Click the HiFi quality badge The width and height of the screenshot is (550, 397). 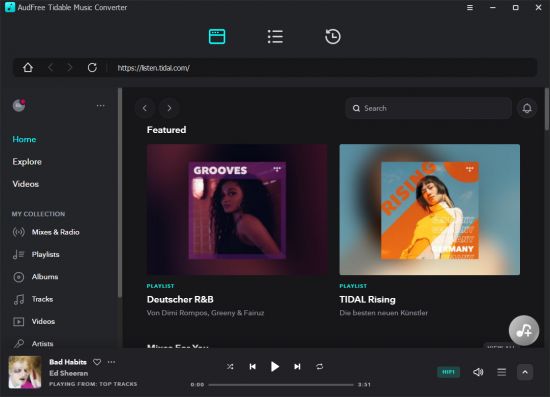coord(448,372)
